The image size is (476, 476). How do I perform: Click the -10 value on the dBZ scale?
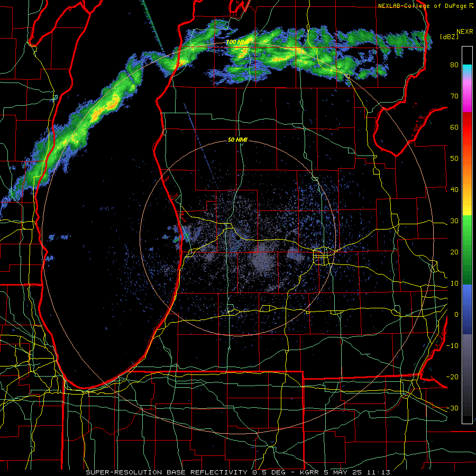click(x=452, y=346)
